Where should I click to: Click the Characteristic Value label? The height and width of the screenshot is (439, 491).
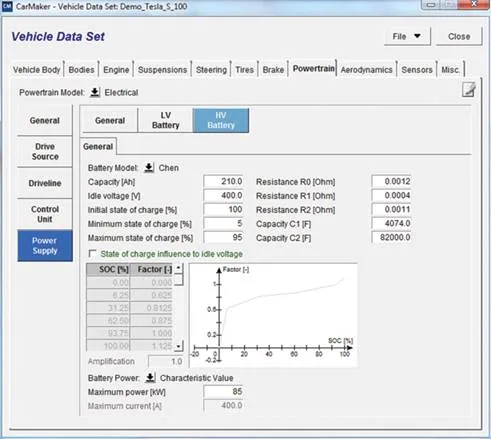[197, 378]
